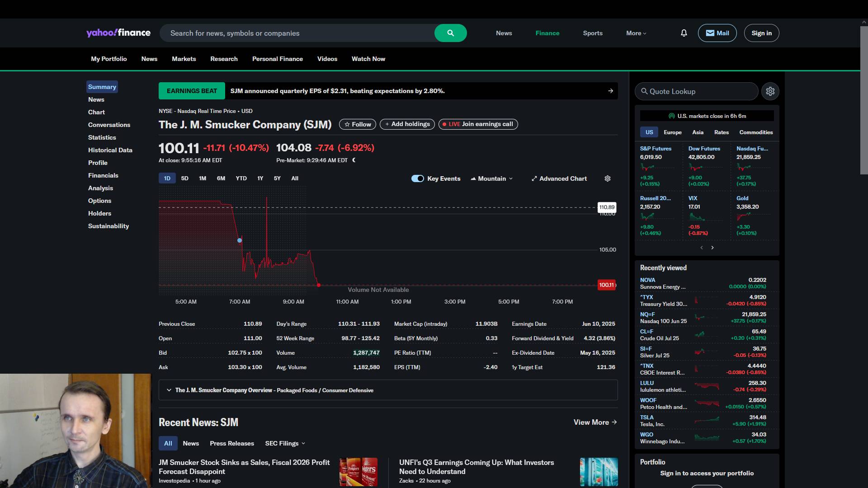Open the Mountain chart type dropdown
868x488 pixels.
coord(492,178)
